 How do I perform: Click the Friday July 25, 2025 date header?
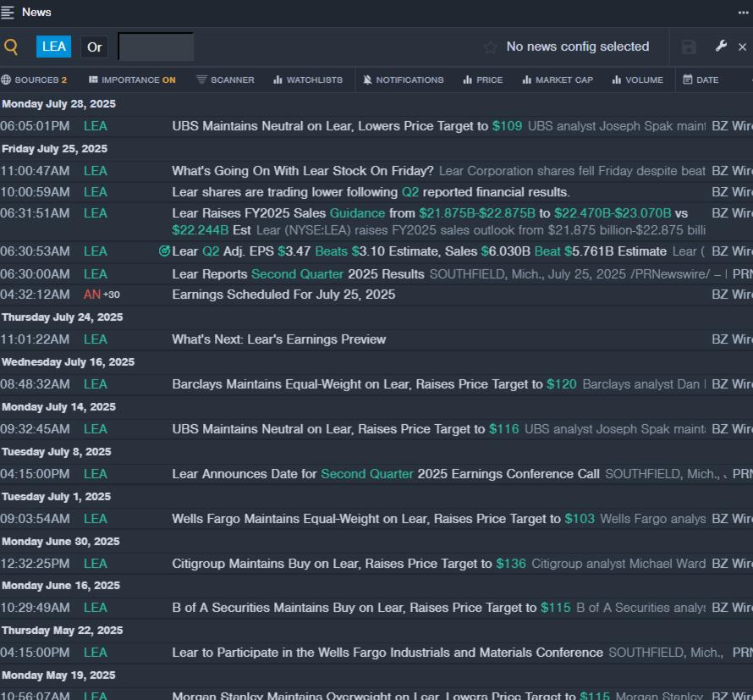(54, 149)
